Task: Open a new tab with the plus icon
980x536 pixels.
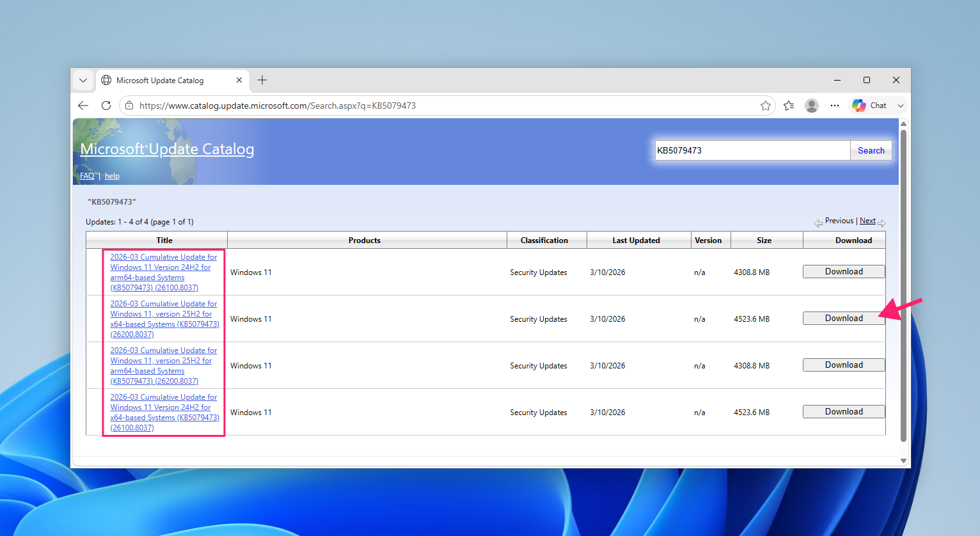Action: 262,80
